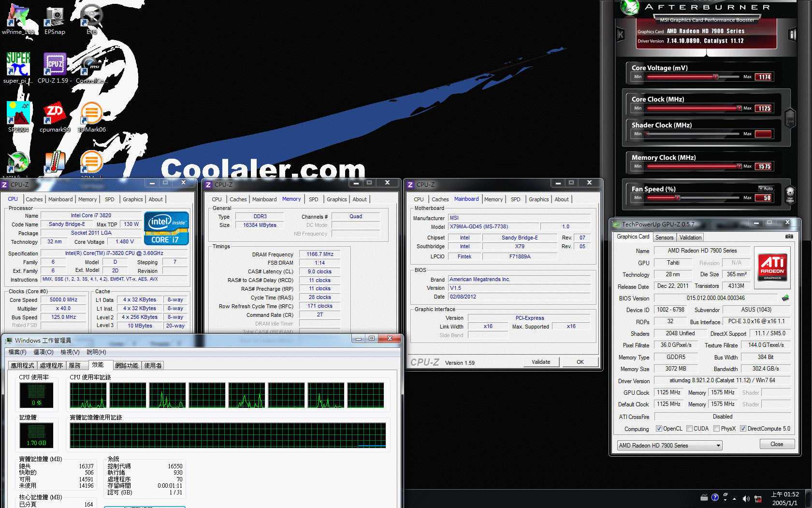Open the on-screen keyboard tray icon
Screen dimensions: 812x508
704,498
